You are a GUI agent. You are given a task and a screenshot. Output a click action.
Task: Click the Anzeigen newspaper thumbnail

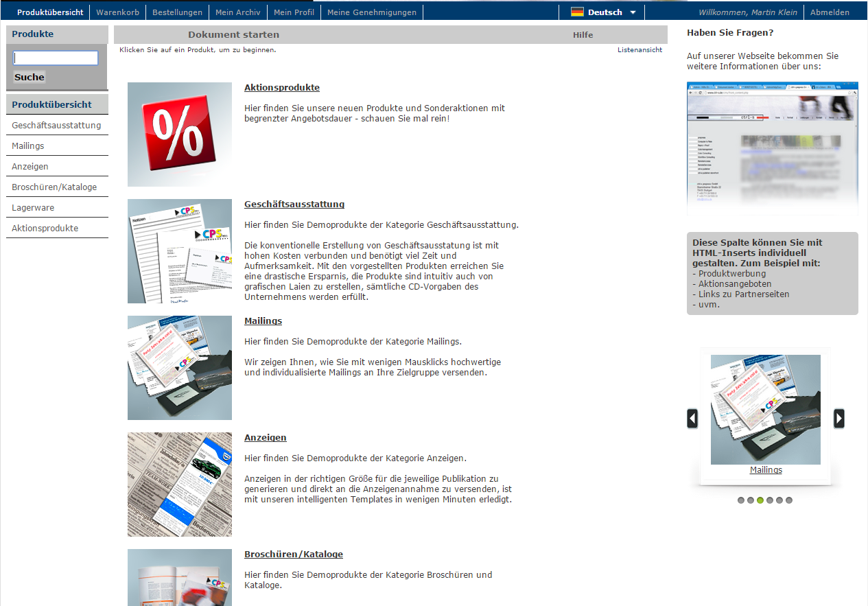[x=180, y=485]
